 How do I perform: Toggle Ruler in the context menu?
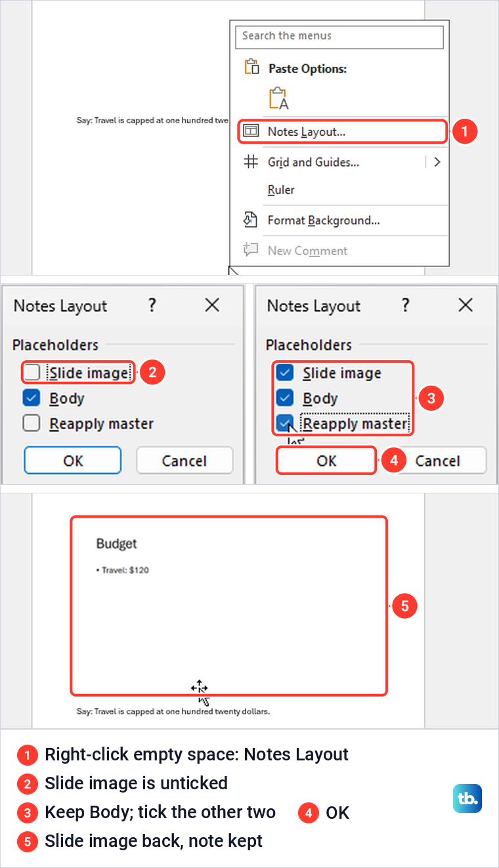pos(281,190)
